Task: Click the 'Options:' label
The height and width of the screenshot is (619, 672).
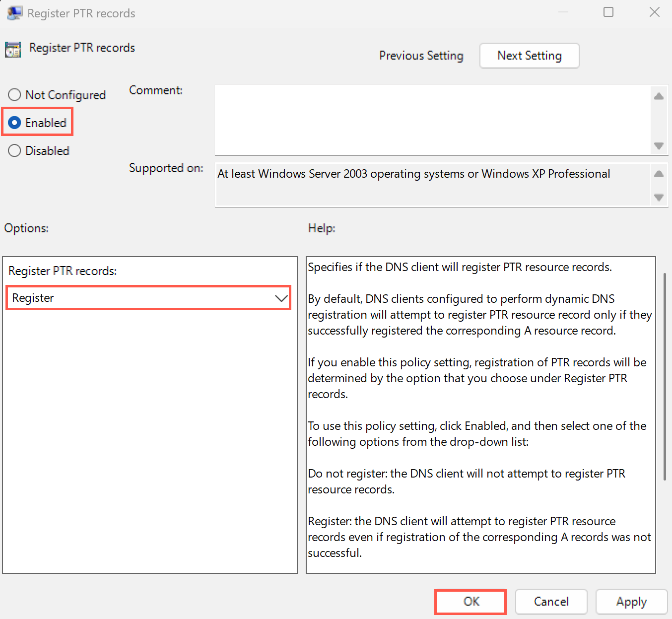Action: (x=26, y=228)
